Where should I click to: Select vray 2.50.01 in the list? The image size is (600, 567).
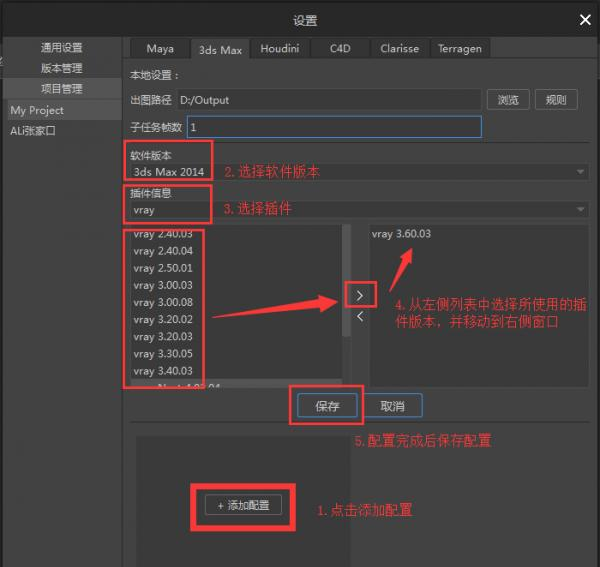pos(236,268)
